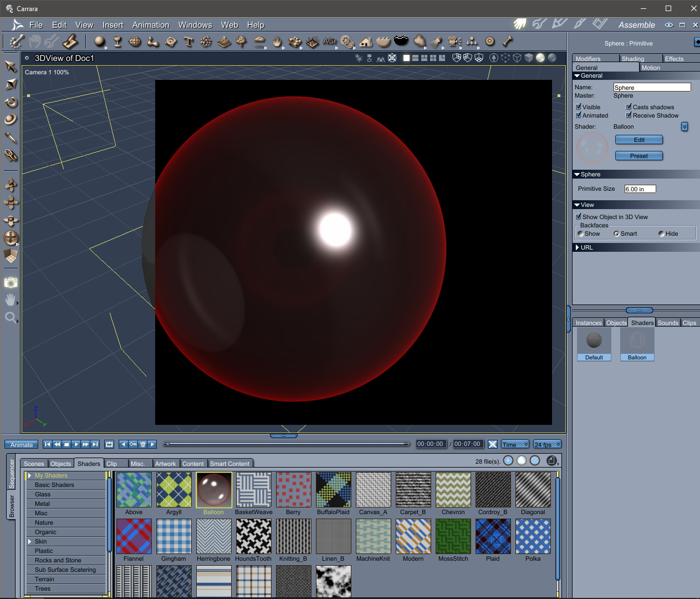Toggle the Visible checkbox
This screenshot has width=700, height=599.
pos(579,107)
